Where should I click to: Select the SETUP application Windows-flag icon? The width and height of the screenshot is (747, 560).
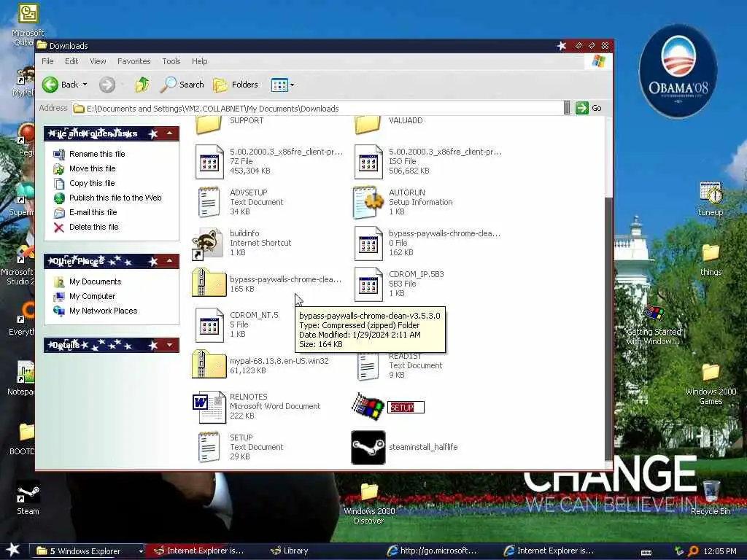click(368, 407)
